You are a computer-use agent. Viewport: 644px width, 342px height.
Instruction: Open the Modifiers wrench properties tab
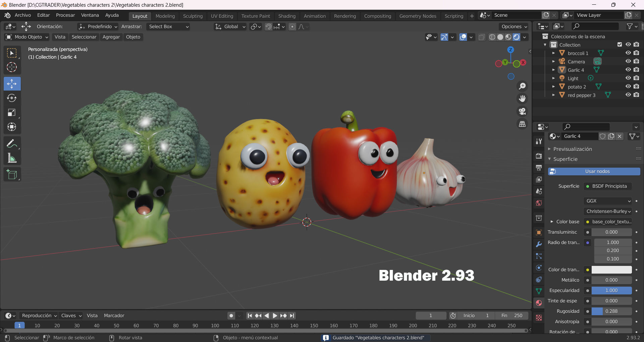click(539, 244)
